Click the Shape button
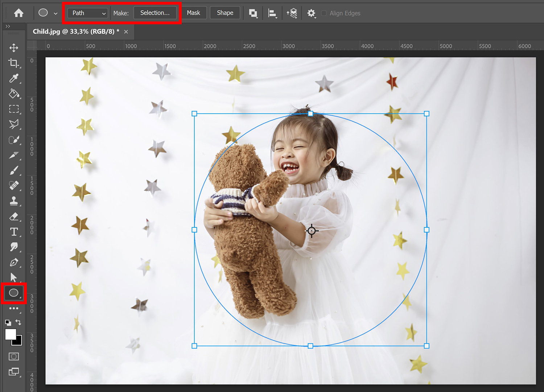544x392 pixels. pos(224,13)
